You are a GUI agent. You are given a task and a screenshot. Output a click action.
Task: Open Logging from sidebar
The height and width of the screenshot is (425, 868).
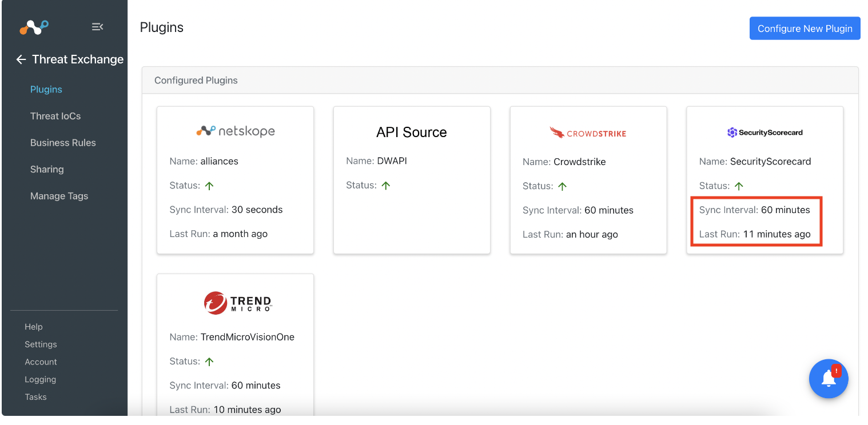tap(40, 379)
